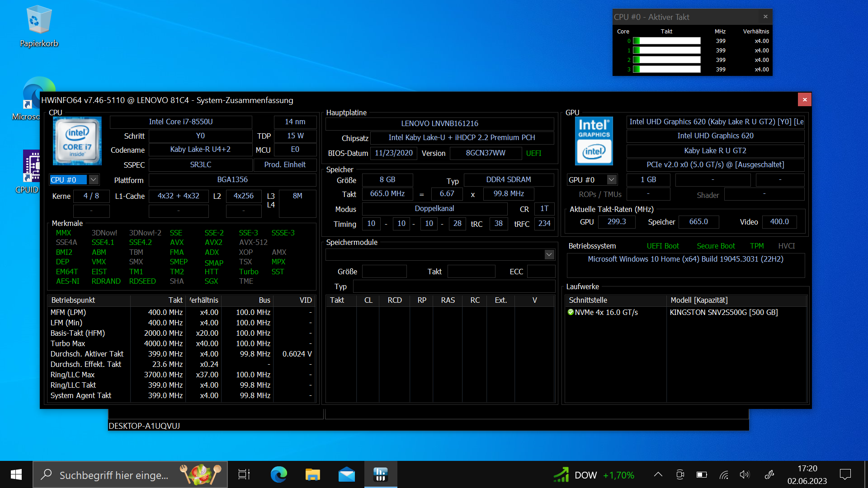Close the HWiNFO64 System-Zusammenfassung window
This screenshot has width=868, height=488.
coord(804,100)
